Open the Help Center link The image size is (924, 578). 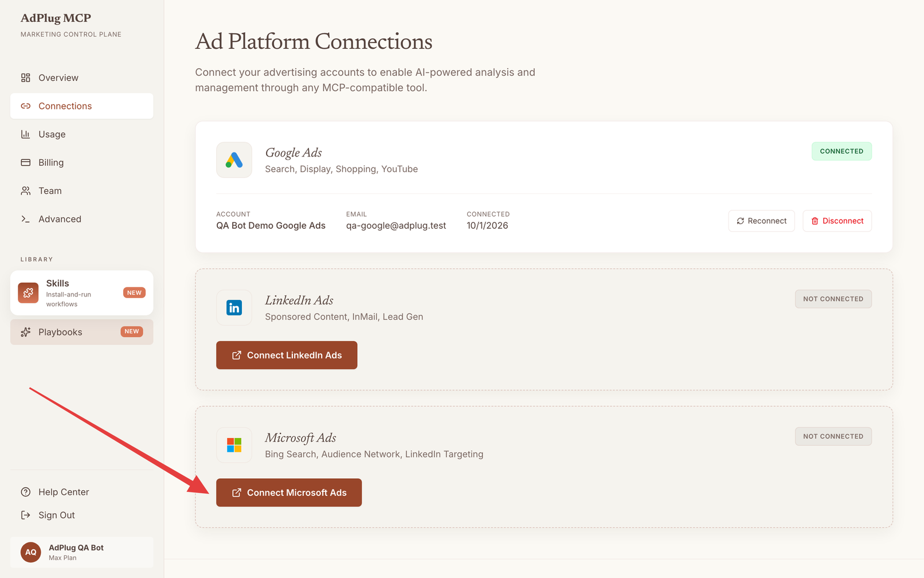coord(81,492)
